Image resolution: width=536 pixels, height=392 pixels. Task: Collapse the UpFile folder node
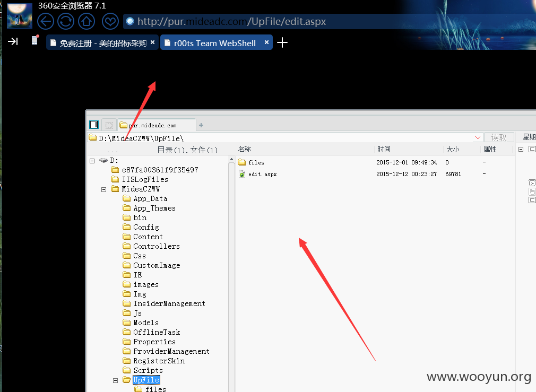[115, 380]
